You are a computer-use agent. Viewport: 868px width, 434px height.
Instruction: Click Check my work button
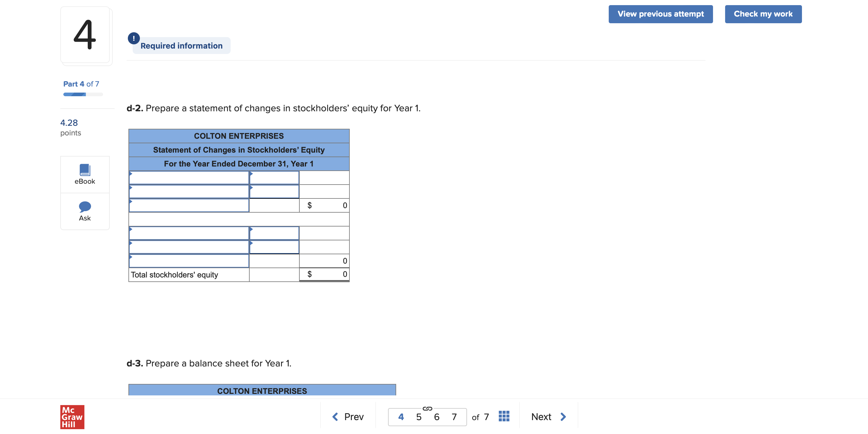[763, 14]
